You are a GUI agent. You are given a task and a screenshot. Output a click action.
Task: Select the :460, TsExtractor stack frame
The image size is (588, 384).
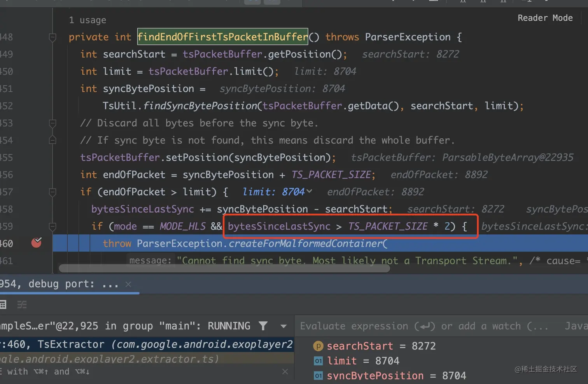[x=146, y=344]
